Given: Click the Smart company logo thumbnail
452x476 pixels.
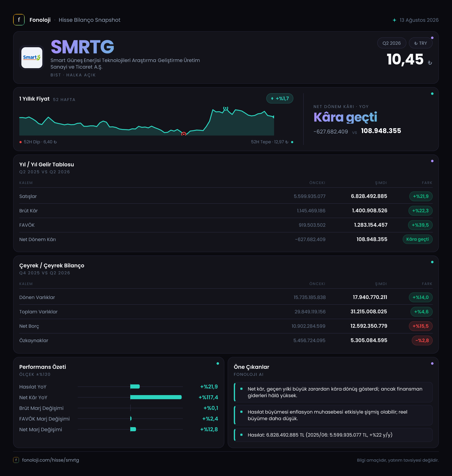Looking at the screenshot, I should point(32,57).
